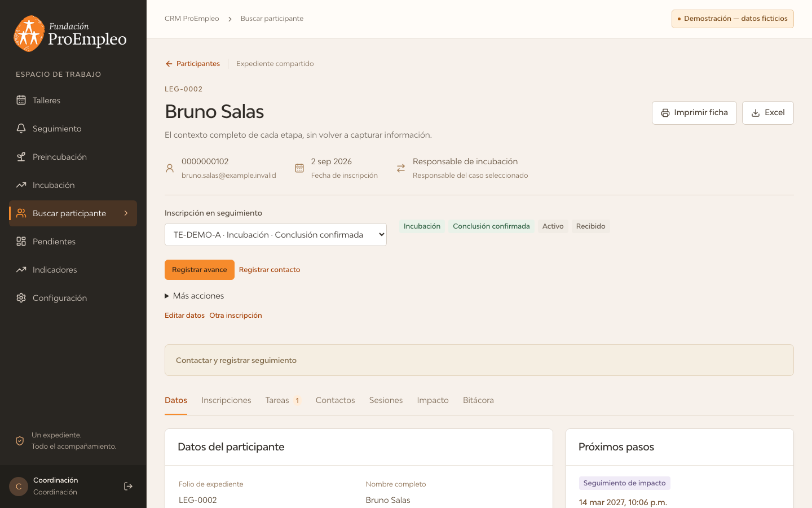Viewport: 812px width, 508px height.
Task: Click the Seguimiento bell icon
Action: [x=21, y=129]
